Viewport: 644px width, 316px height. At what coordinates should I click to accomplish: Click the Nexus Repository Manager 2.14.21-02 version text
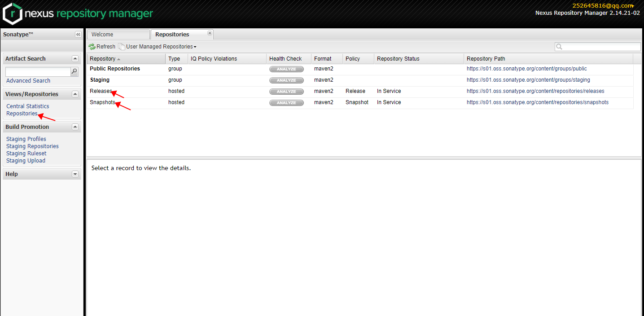point(587,13)
